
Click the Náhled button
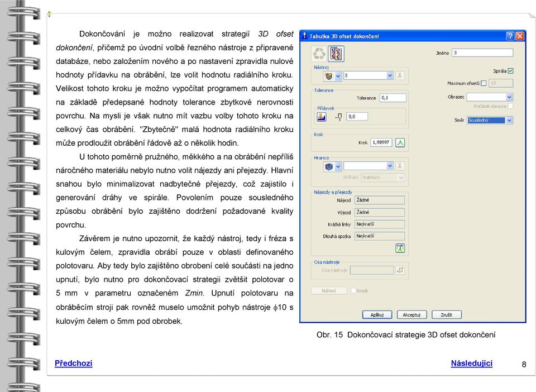(329, 290)
